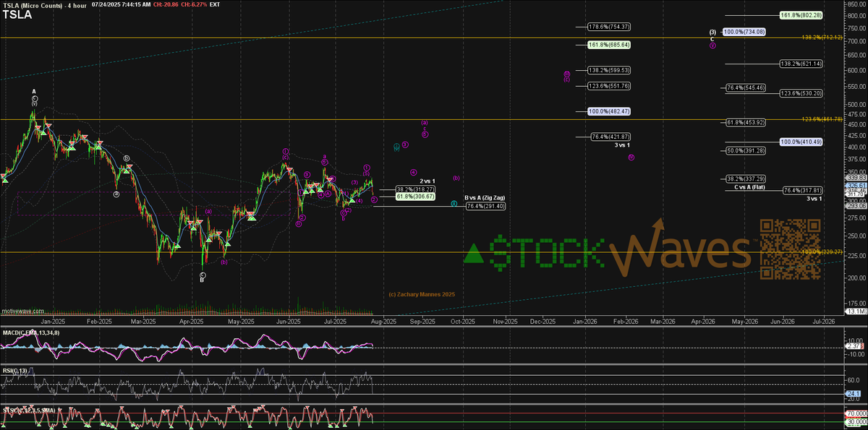Click the yellow 123.6%(461.78) line label

822,119
